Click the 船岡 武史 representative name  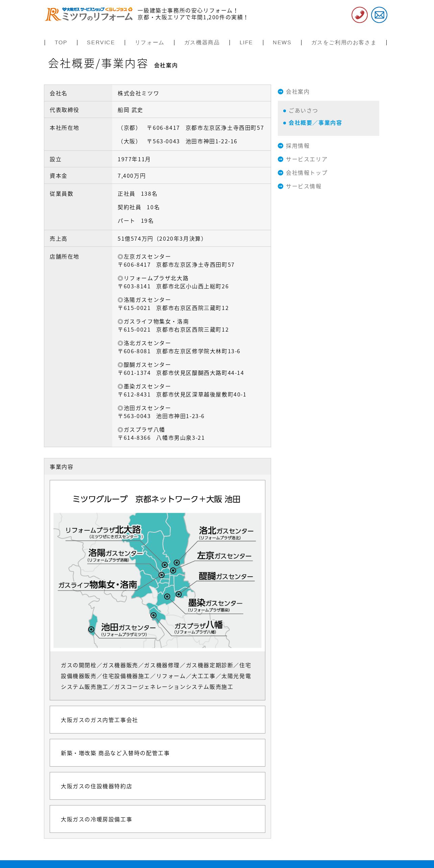130,110
